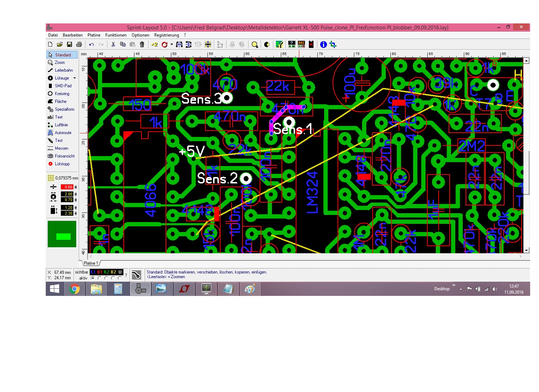Click the blue crop-frame toolbar icon
The width and height of the screenshot is (539, 392).
(333, 44)
